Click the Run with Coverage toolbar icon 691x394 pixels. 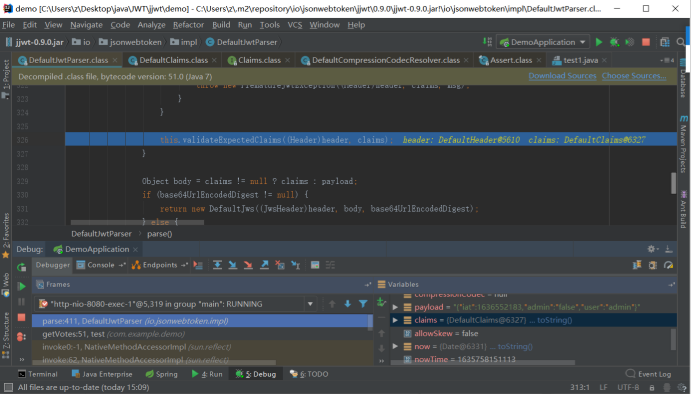(630, 42)
